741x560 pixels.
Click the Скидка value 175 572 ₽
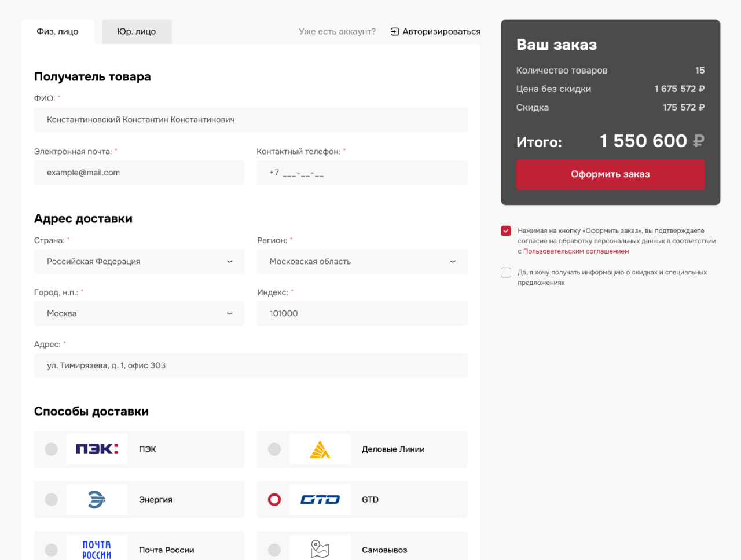pyautogui.click(x=684, y=107)
